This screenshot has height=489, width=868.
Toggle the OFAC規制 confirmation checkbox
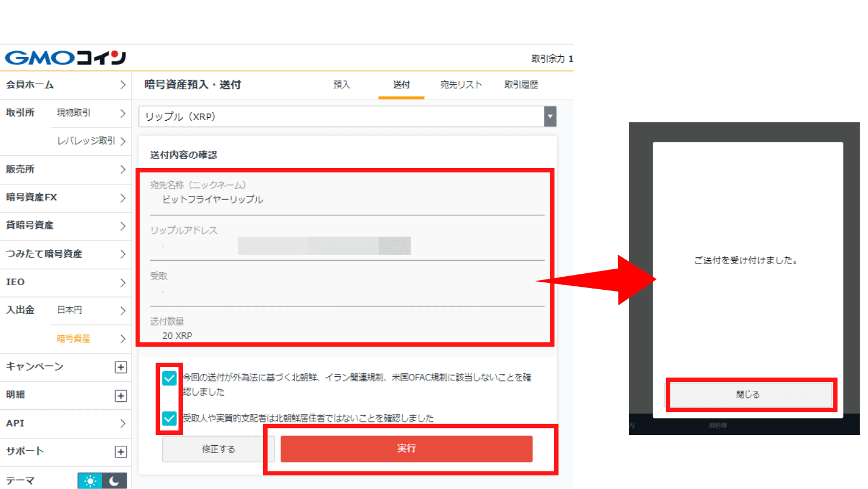click(169, 378)
